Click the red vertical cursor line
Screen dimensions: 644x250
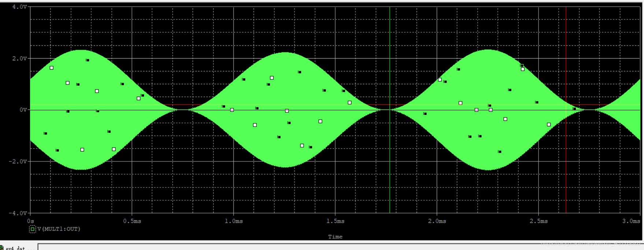pyautogui.click(x=566, y=110)
